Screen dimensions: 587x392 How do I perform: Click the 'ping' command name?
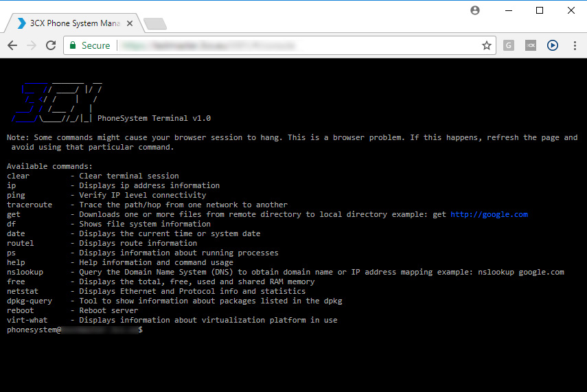click(16, 195)
